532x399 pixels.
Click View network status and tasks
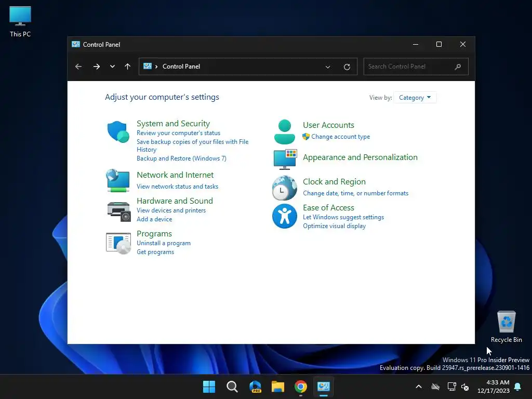coord(178,187)
